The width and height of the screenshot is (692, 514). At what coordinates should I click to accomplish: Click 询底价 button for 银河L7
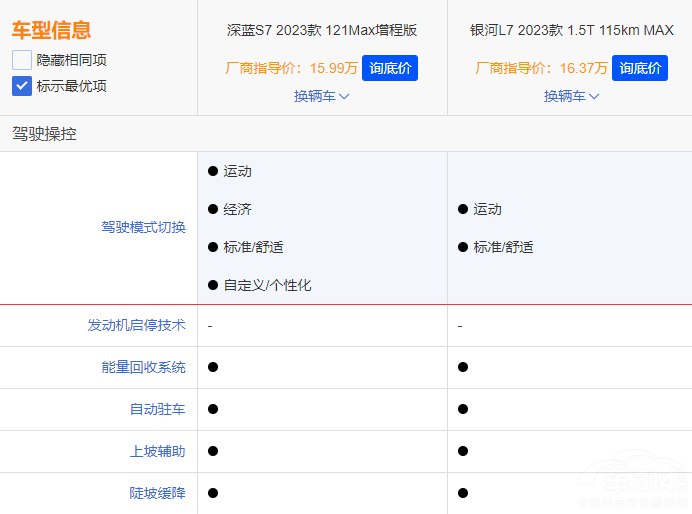[x=639, y=68]
